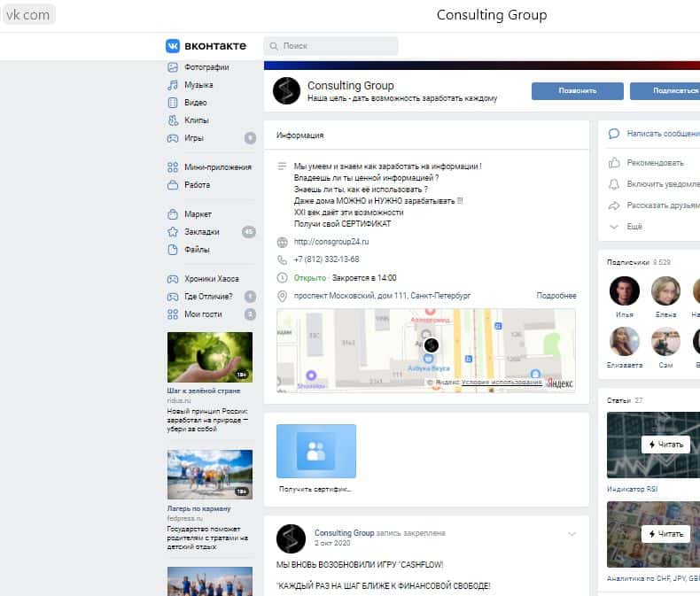Select 'Работа' in the left menu

pos(197,185)
